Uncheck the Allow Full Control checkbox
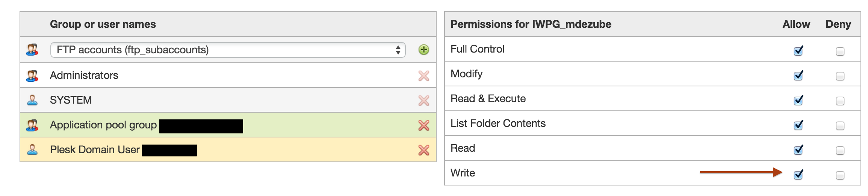The height and width of the screenshot is (196, 868). point(798,51)
